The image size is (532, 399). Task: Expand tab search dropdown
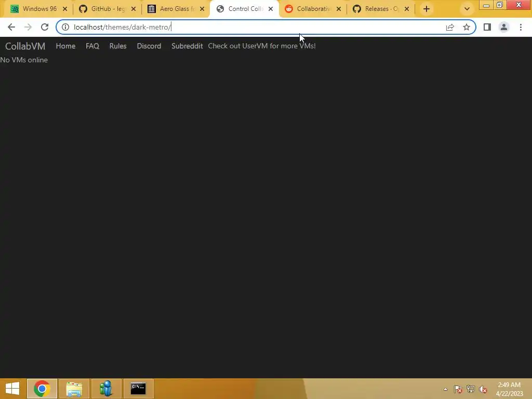tap(467, 9)
